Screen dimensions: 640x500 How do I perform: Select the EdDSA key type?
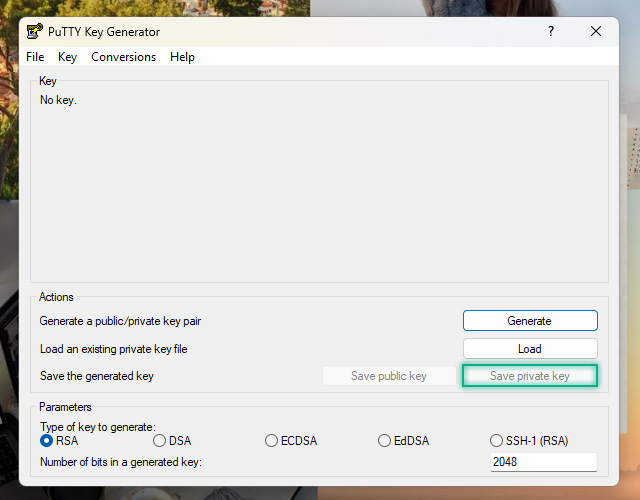404,441
